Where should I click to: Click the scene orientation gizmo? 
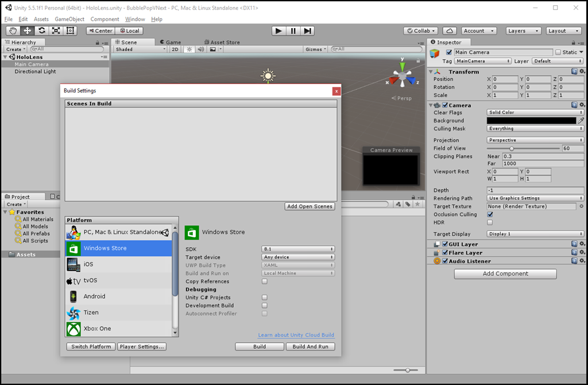pyautogui.click(x=403, y=75)
